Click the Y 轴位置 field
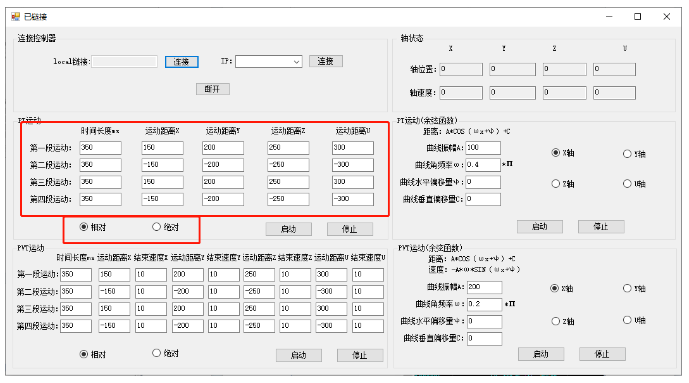Screen dimensions: 689x383 tap(512, 69)
